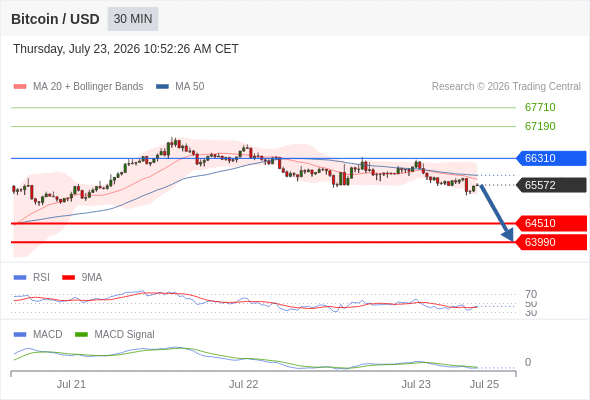
Task: Click the MACD blue legend marker
Action: [20, 335]
